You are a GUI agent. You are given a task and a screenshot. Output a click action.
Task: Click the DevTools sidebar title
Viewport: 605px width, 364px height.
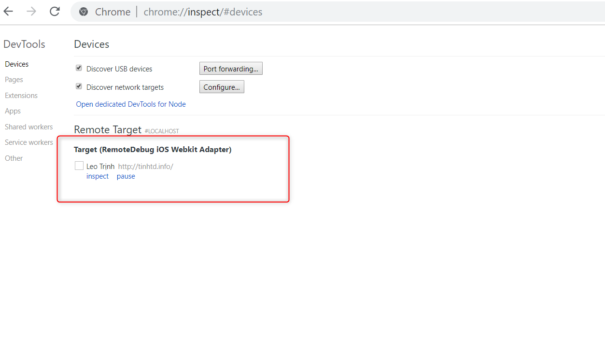(24, 44)
